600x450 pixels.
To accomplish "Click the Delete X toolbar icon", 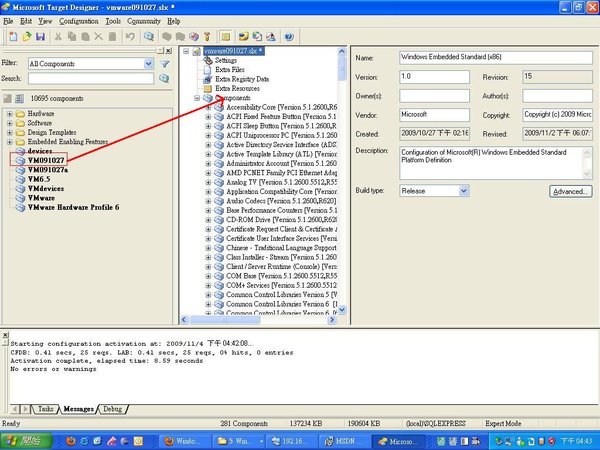I will [98, 36].
